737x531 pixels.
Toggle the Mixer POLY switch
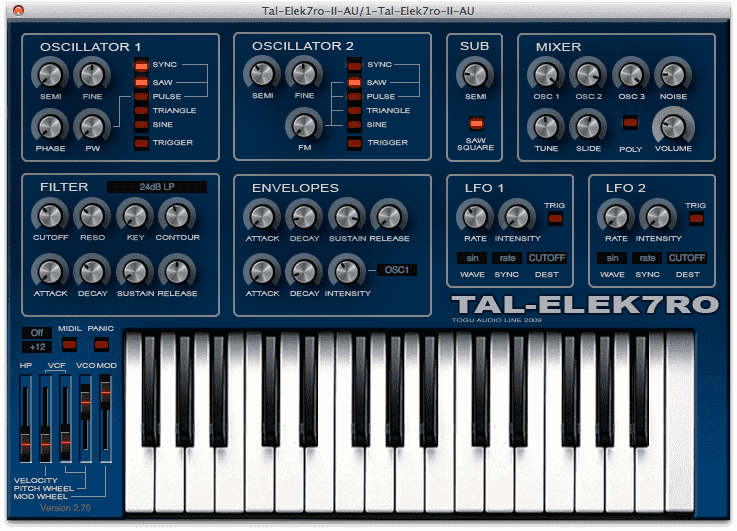(x=630, y=123)
